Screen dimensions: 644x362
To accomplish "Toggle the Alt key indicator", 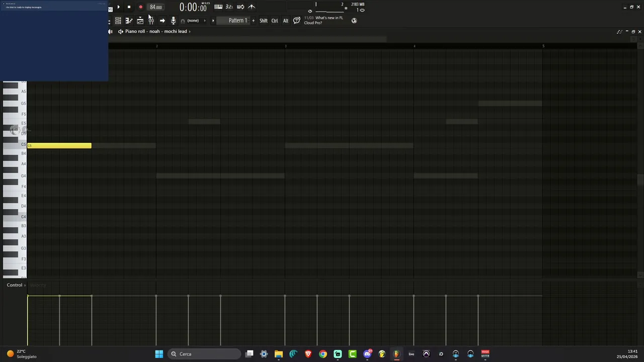I will (x=286, y=21).
